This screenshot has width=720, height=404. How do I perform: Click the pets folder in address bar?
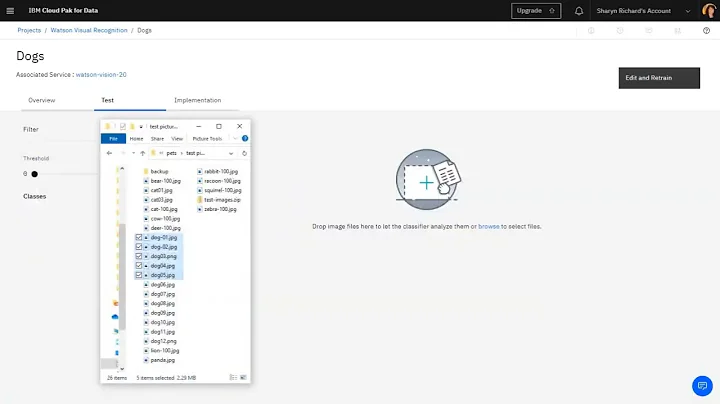pos(171,153)
